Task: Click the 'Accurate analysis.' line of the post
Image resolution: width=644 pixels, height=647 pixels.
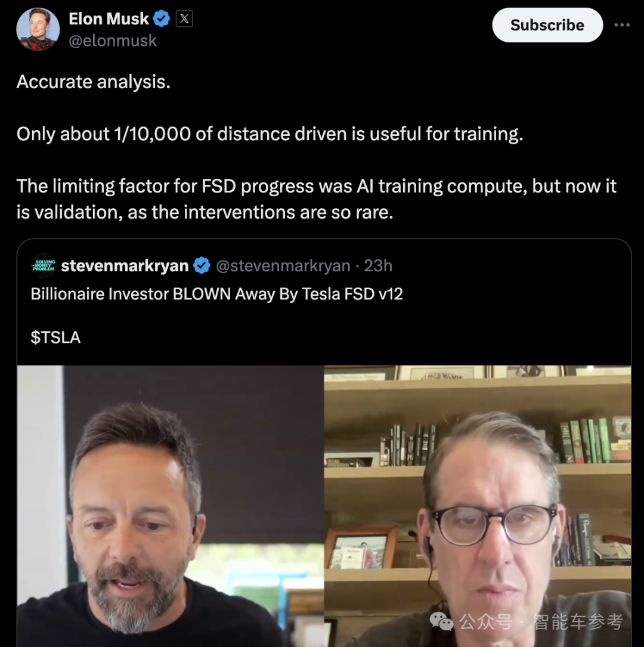Action: click(x=94, y=82)
